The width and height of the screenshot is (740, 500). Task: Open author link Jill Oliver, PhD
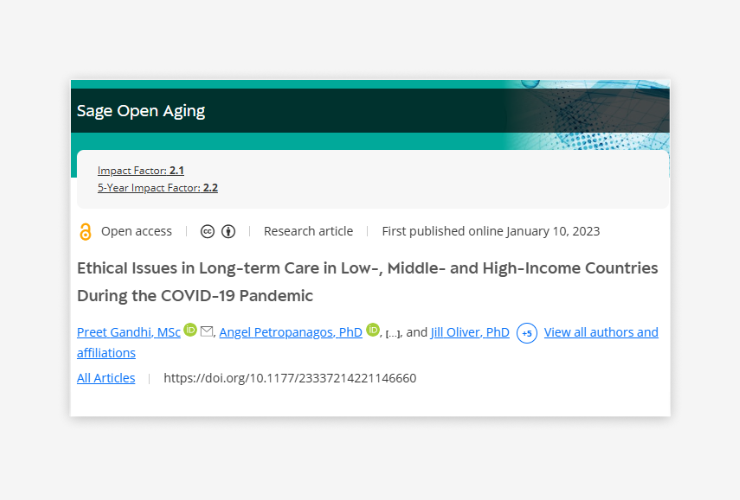[x=470, y=332]
